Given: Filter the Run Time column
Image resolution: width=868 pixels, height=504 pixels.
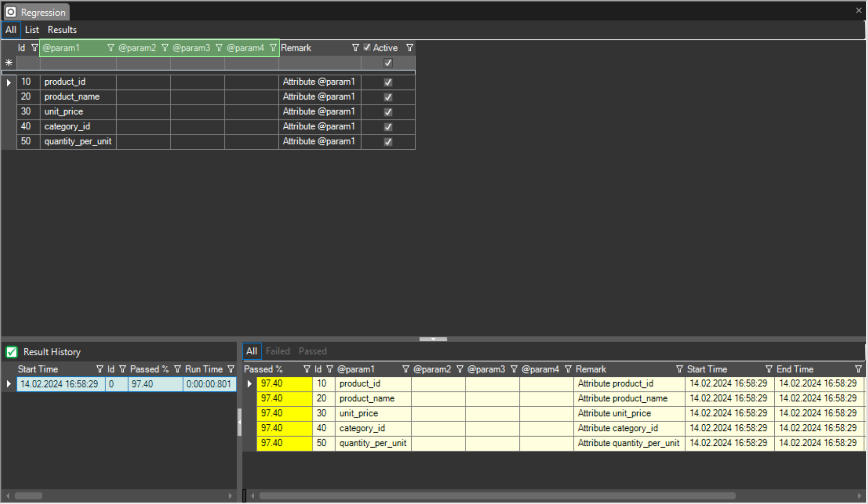Looking at the screenshot, I should click(x=231, y=369).
